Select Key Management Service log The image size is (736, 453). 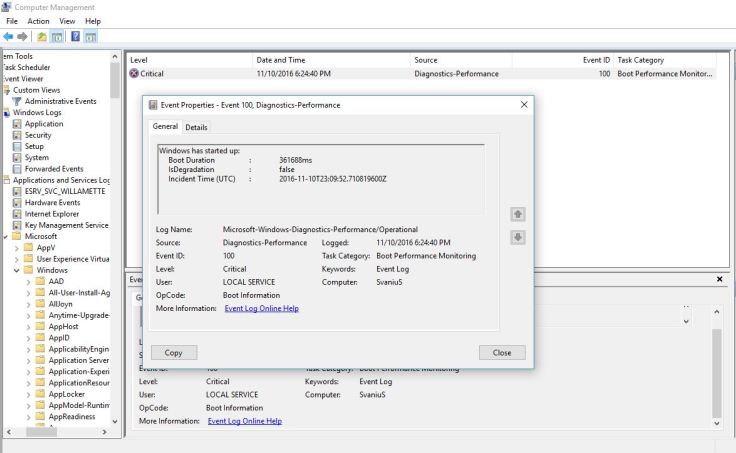tap(66, 225)
